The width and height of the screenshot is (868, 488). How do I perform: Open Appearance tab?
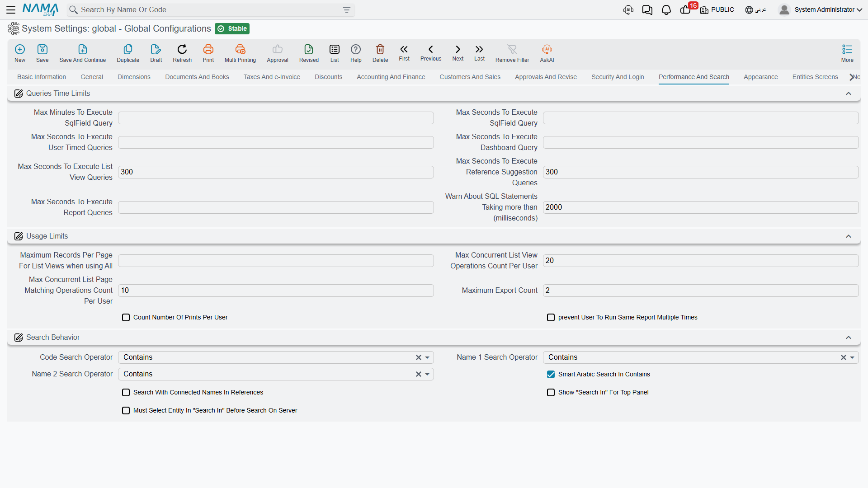point(761,77)
